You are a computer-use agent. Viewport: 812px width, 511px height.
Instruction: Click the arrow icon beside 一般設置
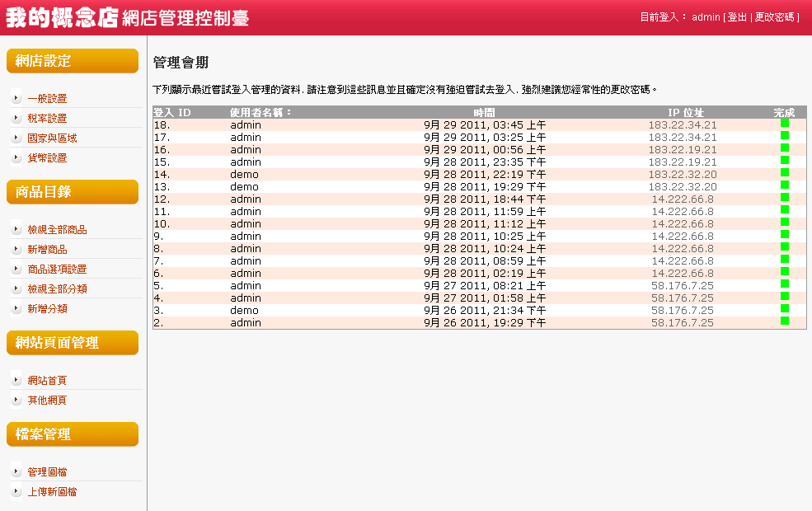click(16, 99)
